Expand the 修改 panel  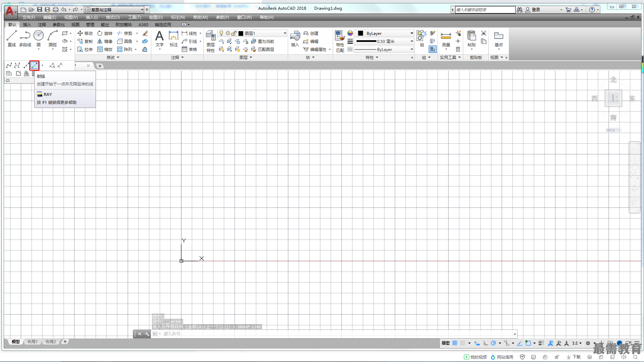[x=113, y=57]
